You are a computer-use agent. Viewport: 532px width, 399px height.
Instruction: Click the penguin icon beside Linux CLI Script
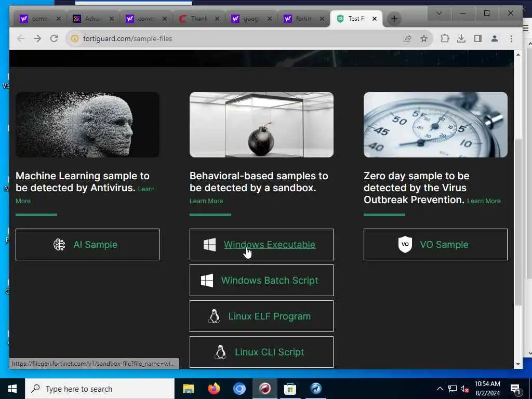220,352
